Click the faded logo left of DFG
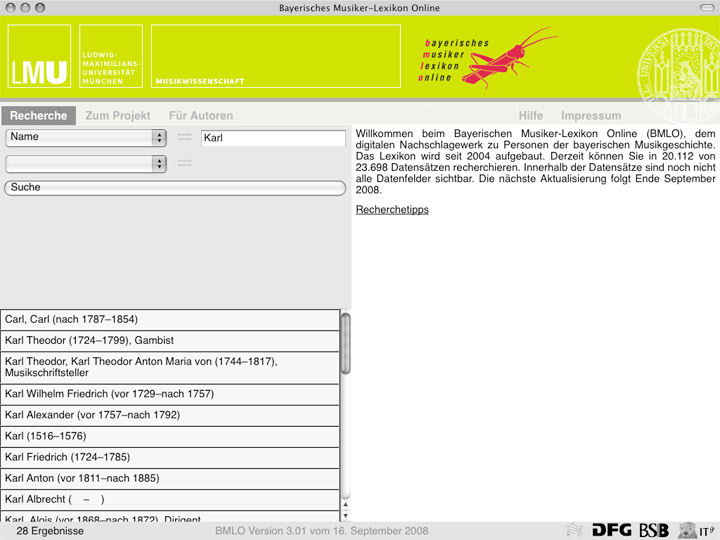720x540 pixels. (x=574, y=530)
